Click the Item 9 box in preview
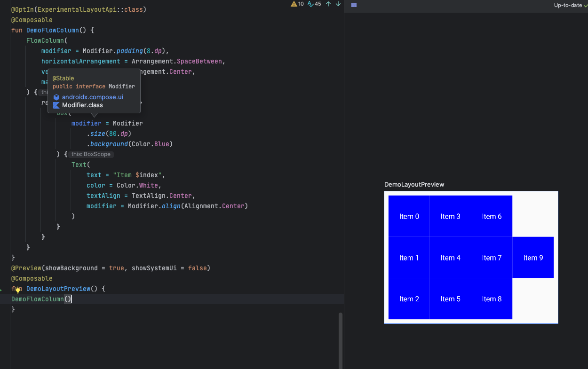 (x=533, y=258)
